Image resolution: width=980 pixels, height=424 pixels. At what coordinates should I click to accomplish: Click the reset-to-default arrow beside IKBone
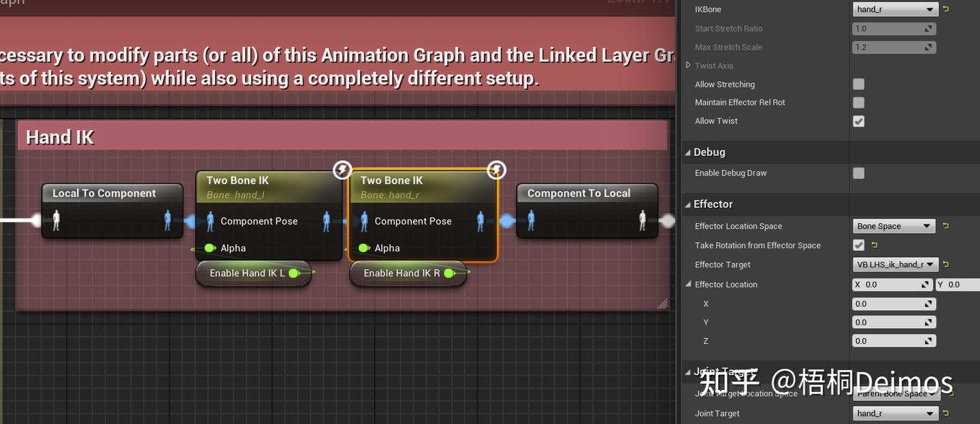[947, 9]
